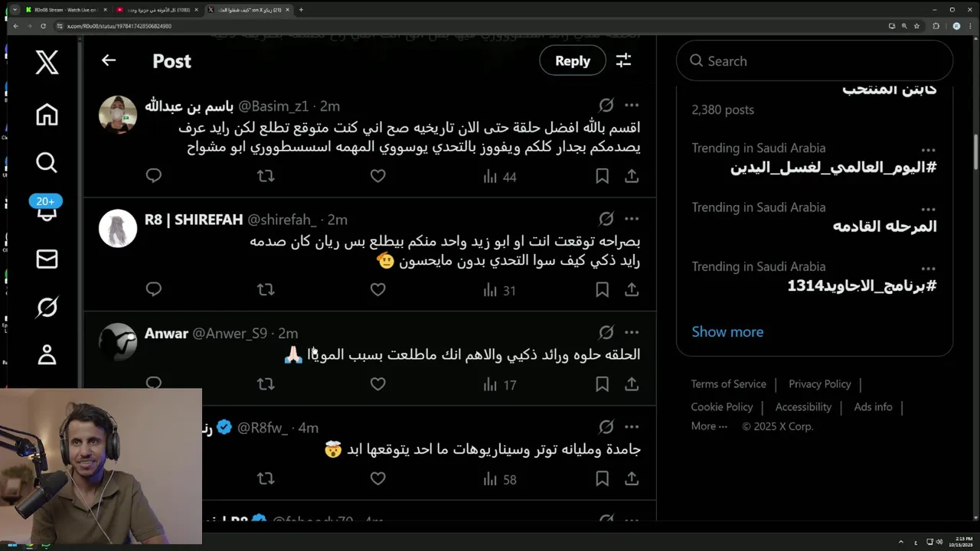Open more options on SHIREFAH reply
The image size is (980, 551).
tap(632, 219)
